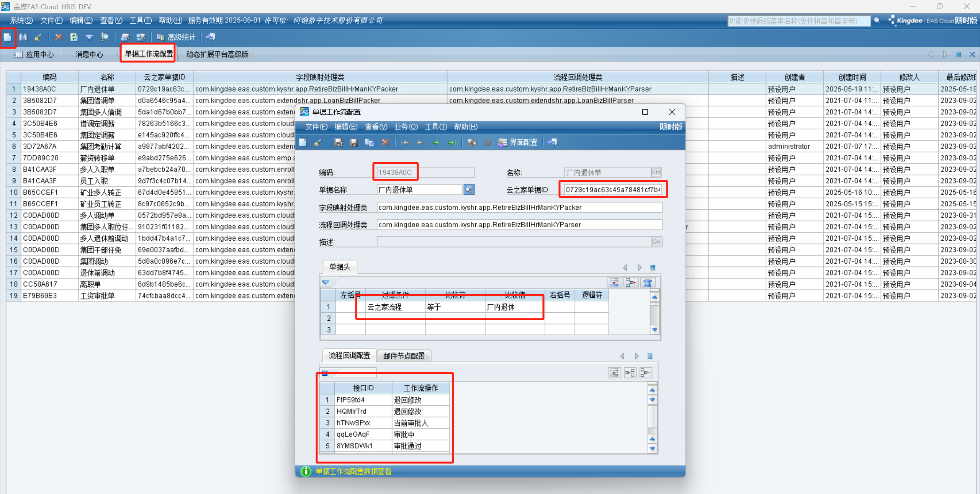Open the 业务(O) menu in dialog

(406, 127)
